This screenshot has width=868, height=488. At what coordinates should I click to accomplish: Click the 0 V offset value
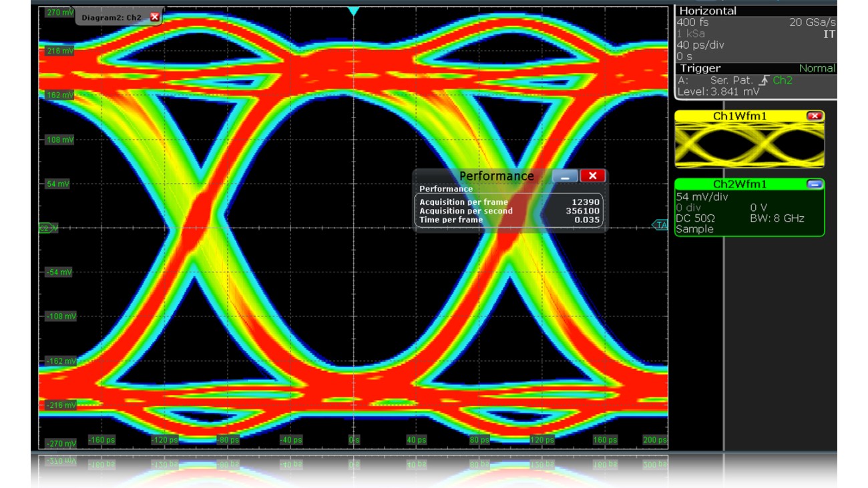click(758, 208)
